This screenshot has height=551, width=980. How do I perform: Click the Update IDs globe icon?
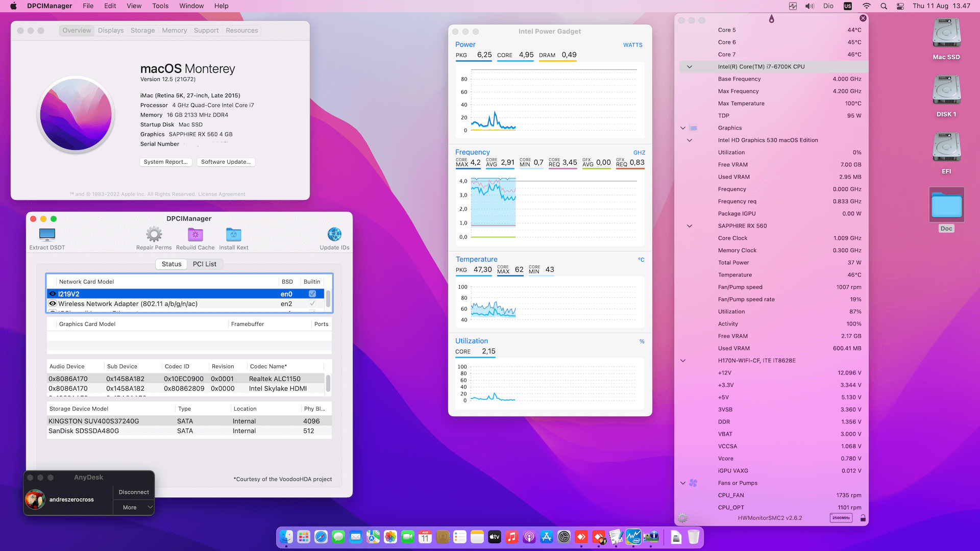click(x=334, y=235)
